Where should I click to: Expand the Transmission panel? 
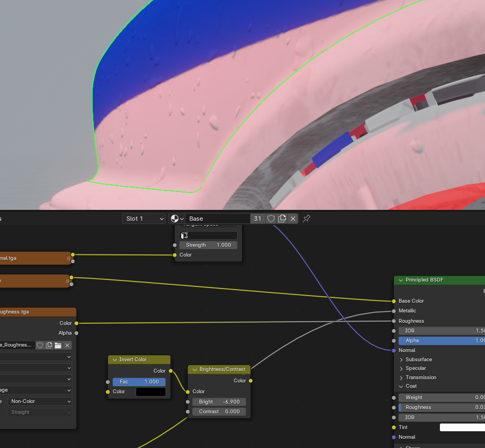(401, 377)
